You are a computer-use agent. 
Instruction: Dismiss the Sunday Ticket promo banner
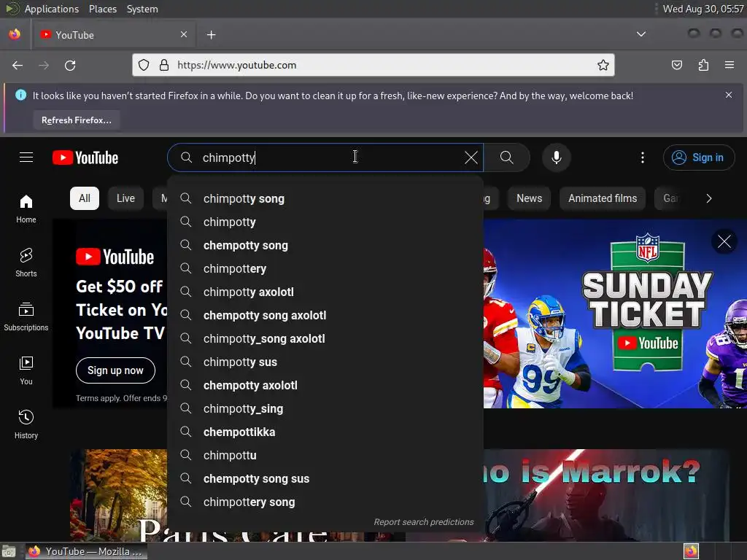pos(724,241)
